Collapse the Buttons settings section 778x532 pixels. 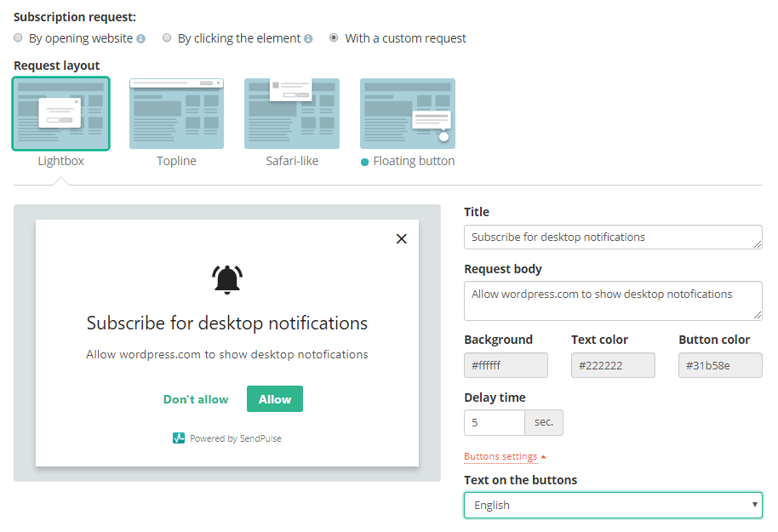[x=505, y=456]
